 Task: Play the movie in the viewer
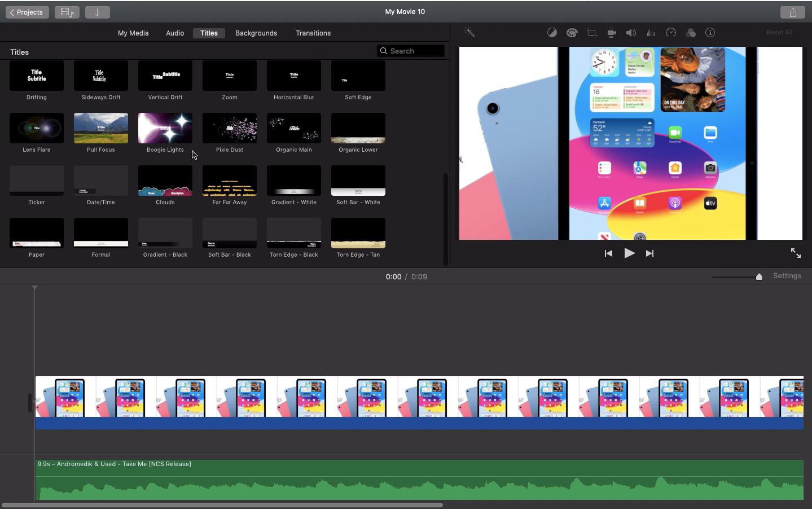pos(629,253)
